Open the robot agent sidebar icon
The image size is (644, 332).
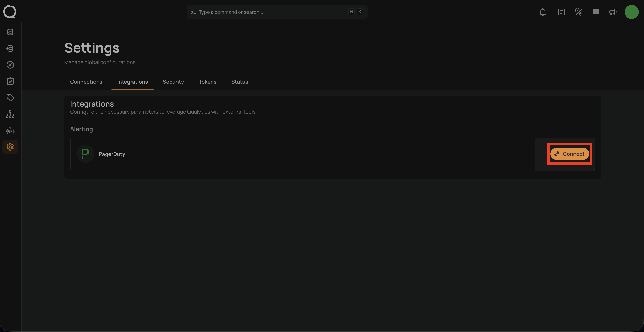point(10,131)
